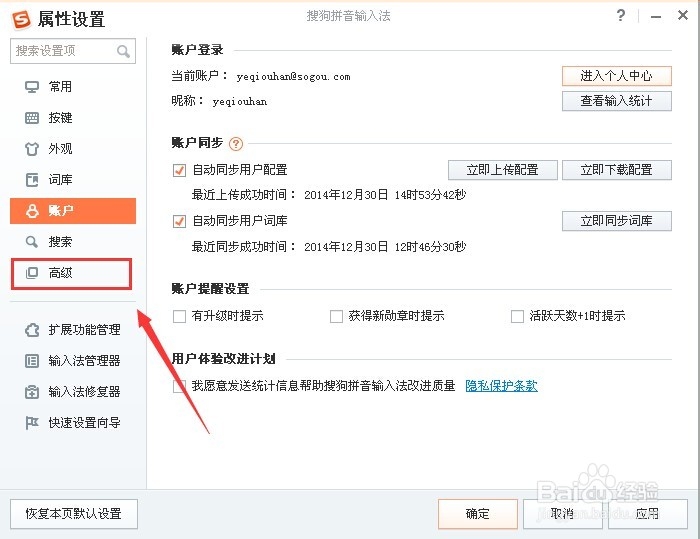Click the help question mark beside 账户同步
Screen dimensions: 700x539
click(x=236, y=144)
